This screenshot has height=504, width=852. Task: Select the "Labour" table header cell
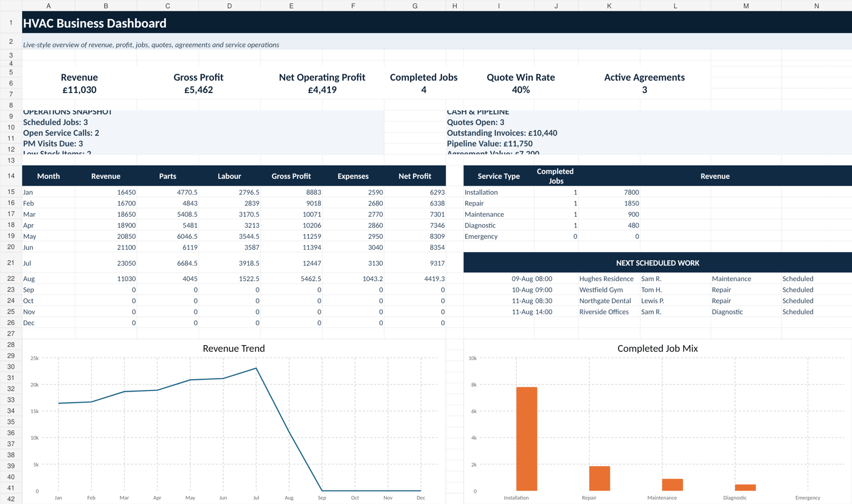pyautogui.click(x=229, y=176)
